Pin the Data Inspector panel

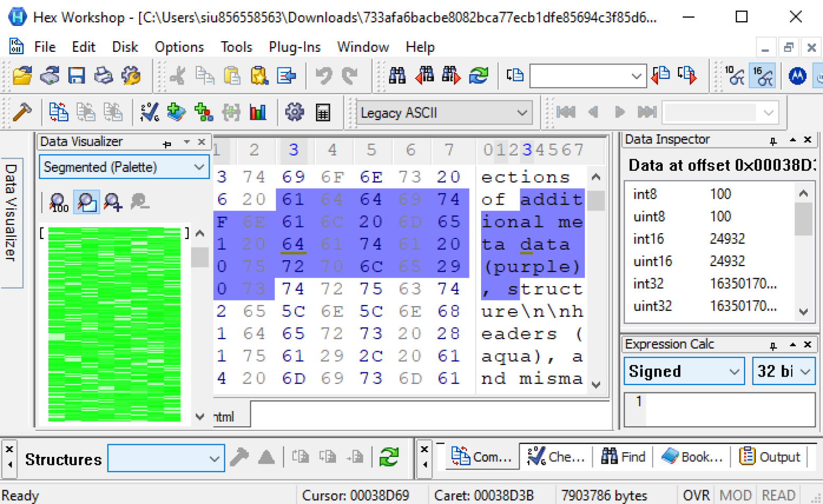773,141
